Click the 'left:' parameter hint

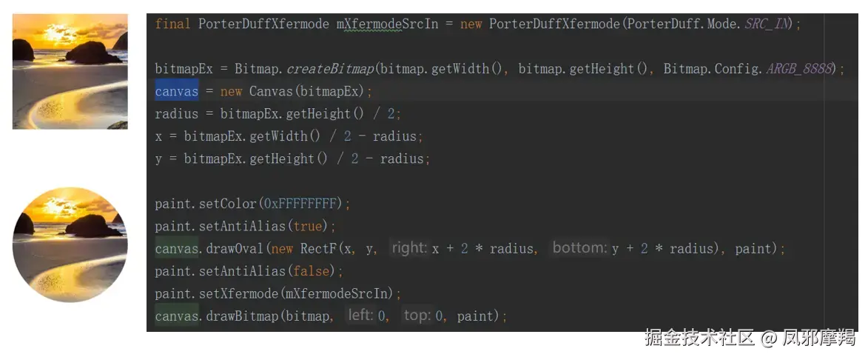(x=360, y=316)
